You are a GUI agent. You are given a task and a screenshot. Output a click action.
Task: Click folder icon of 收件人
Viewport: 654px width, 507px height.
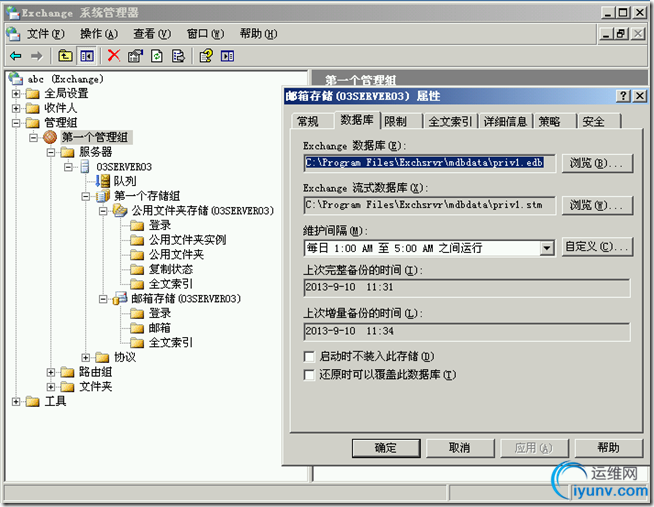pos(33,108)
